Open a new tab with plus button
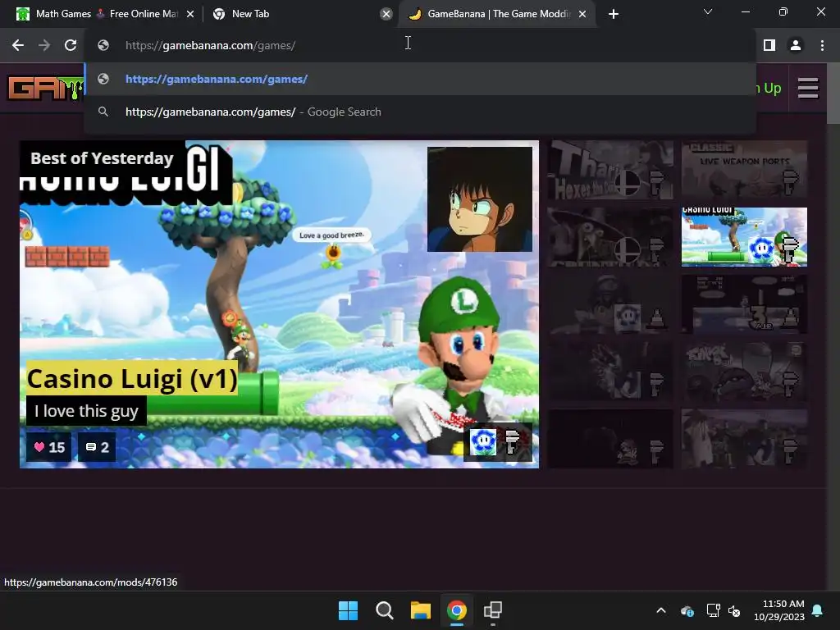840x630 pixels. pos(614,14)
